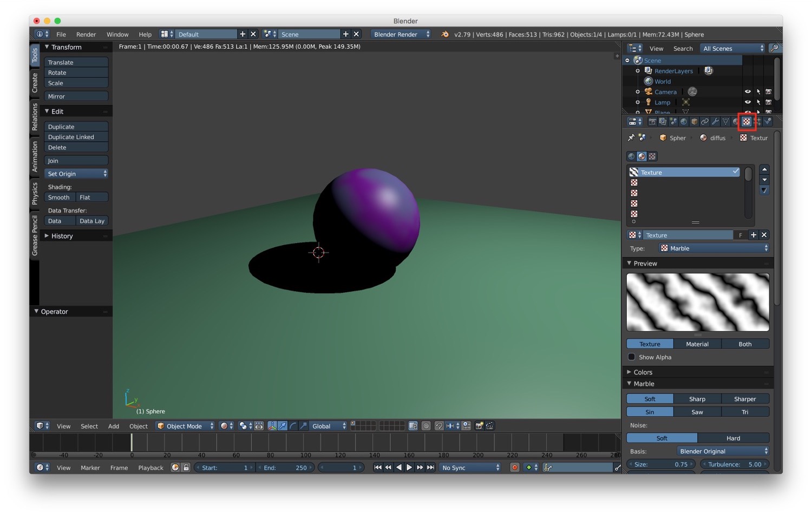This screenshot has width=812, height=513.
Task: Open the Render properties camera tab
Action: pyautogui.click(x=652, y=122)
